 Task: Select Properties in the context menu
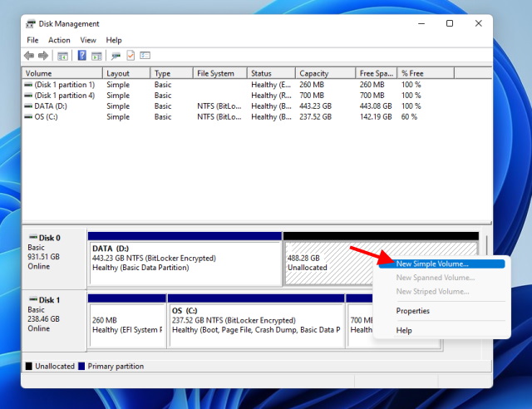coord(412,311)
